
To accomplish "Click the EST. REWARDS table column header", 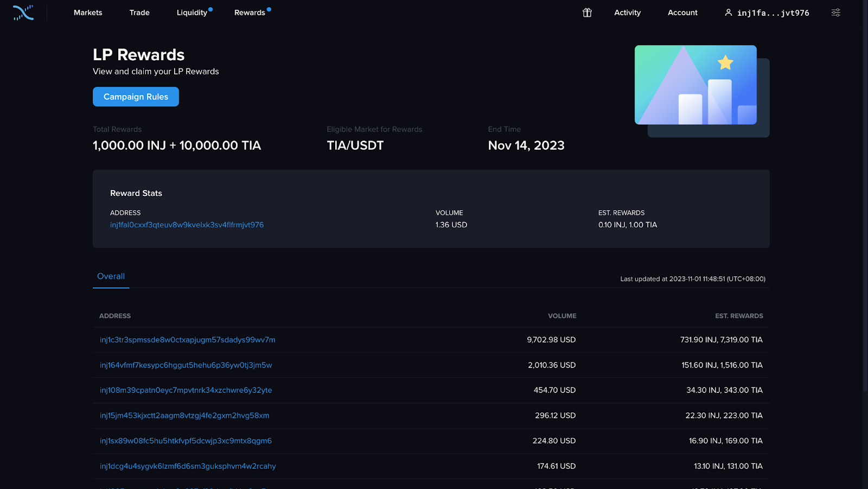I will point(739,316).
